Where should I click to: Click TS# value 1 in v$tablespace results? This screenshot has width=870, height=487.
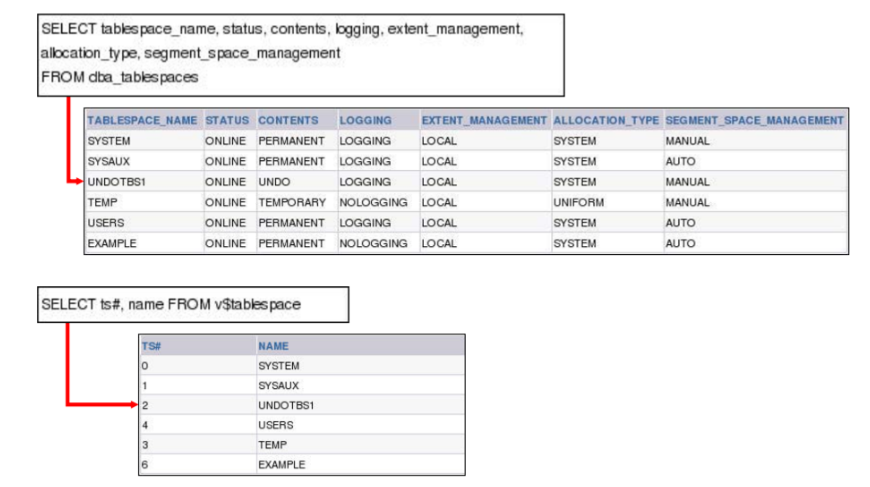pyautogui.click(x=145, y=385)
